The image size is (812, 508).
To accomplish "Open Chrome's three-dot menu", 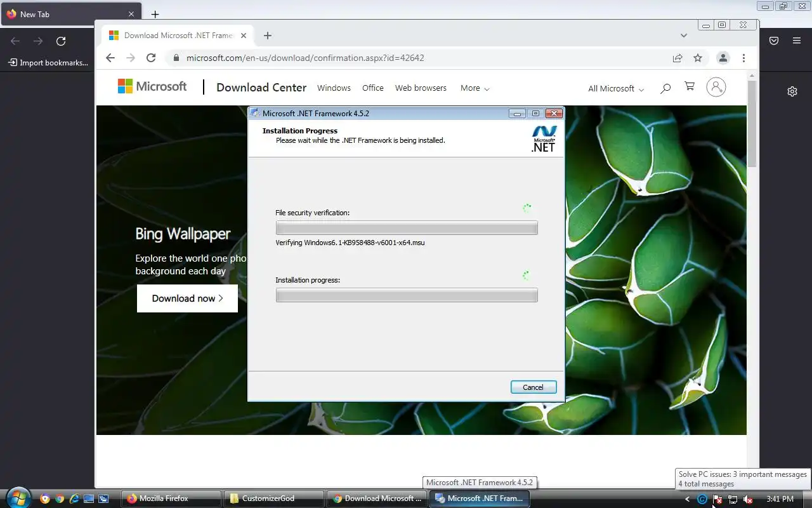I will pyautogui.click(x=743, y=58).
